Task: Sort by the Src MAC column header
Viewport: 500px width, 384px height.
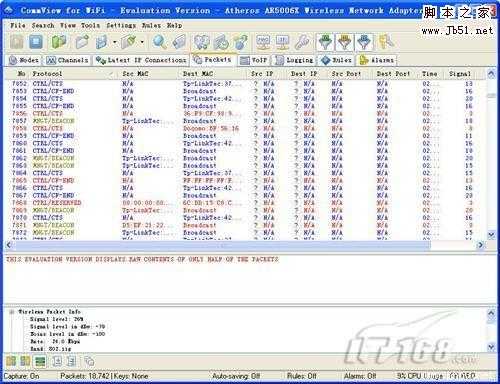Action: coord(149,74)
